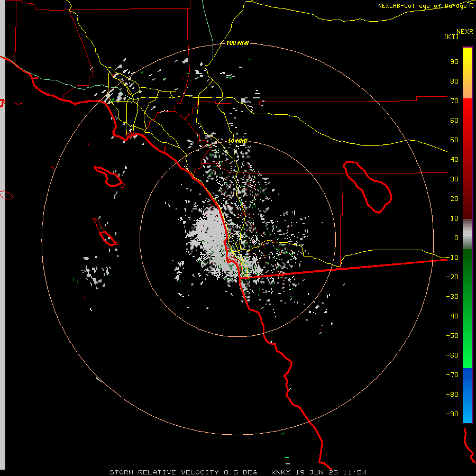
Task: Click the positive 70 scale value
Action: (454, 101)
